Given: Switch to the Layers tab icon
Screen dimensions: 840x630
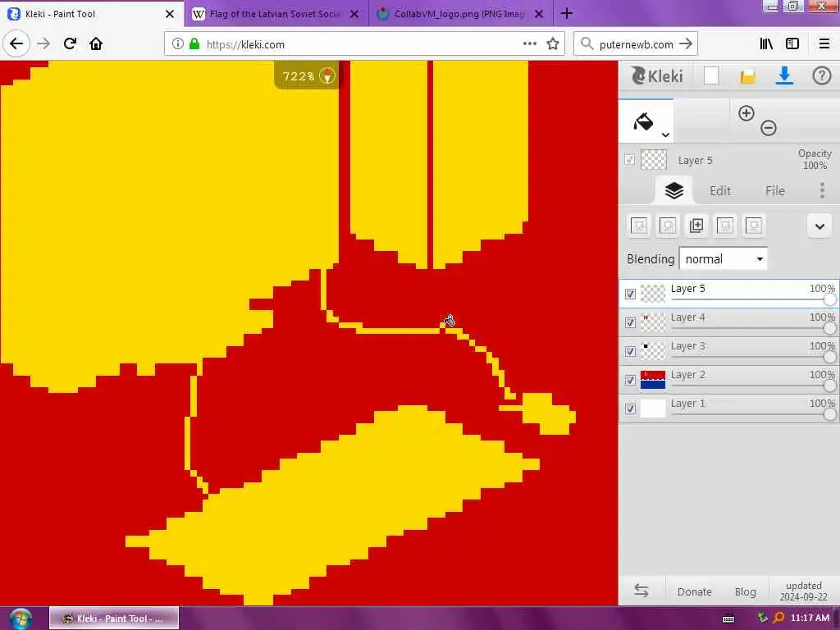Looking at the screenshot, I should click(674, 190).
